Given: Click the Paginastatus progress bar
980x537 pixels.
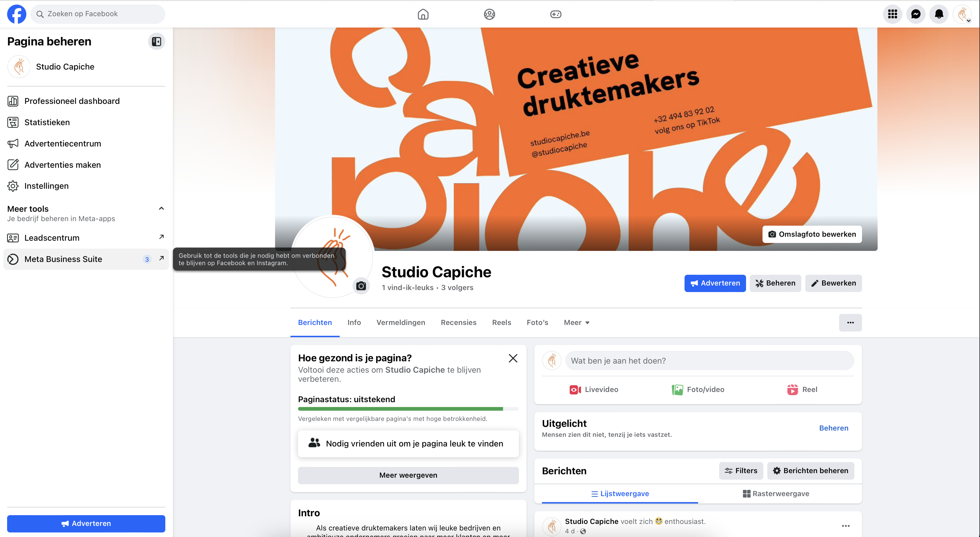Looking at the screenshot, I should [x=408, y=409].
